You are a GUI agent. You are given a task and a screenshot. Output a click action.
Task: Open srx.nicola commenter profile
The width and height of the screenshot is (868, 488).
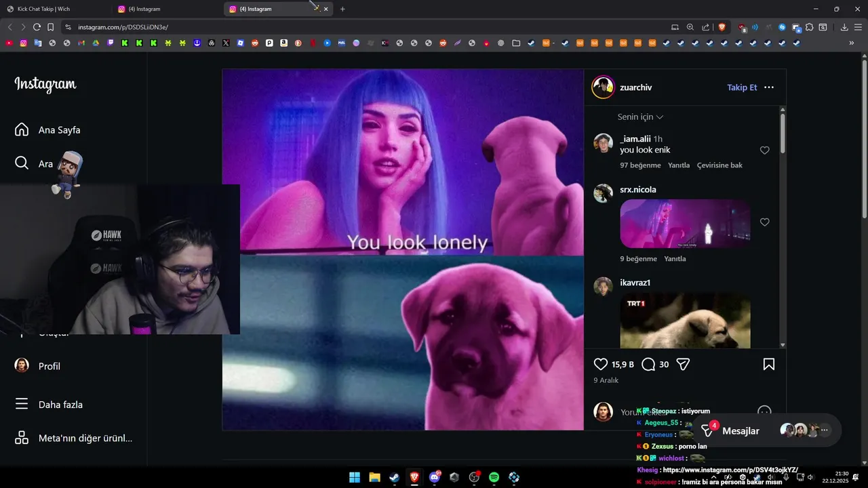click(x=637, y=190)
